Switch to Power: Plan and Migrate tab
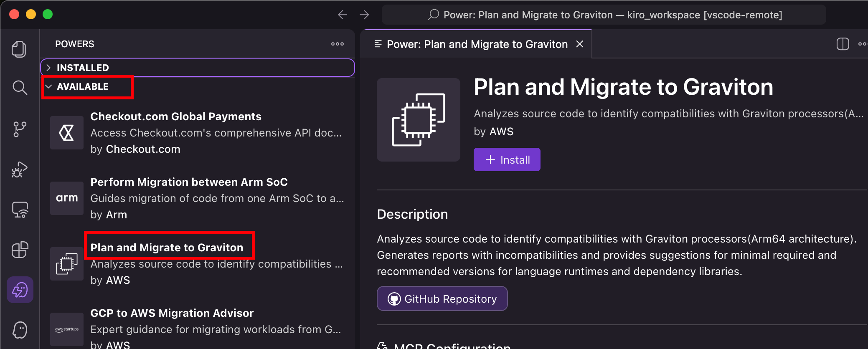868x349 pixels. 477,44
